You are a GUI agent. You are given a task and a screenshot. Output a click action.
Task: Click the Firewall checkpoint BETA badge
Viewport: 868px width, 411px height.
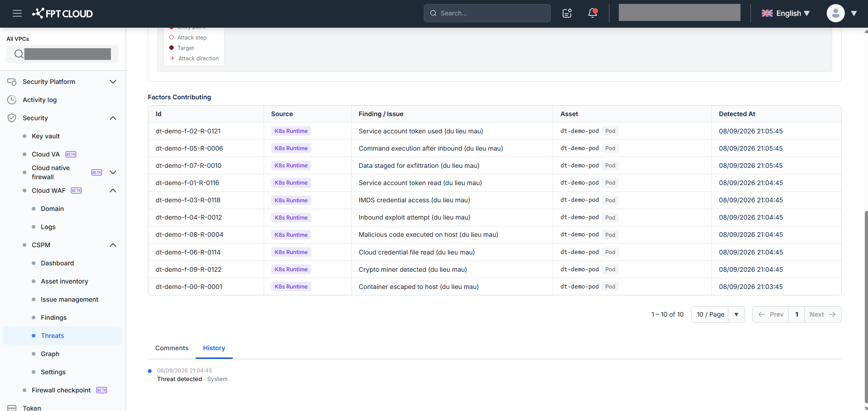[x=102, y=390]
